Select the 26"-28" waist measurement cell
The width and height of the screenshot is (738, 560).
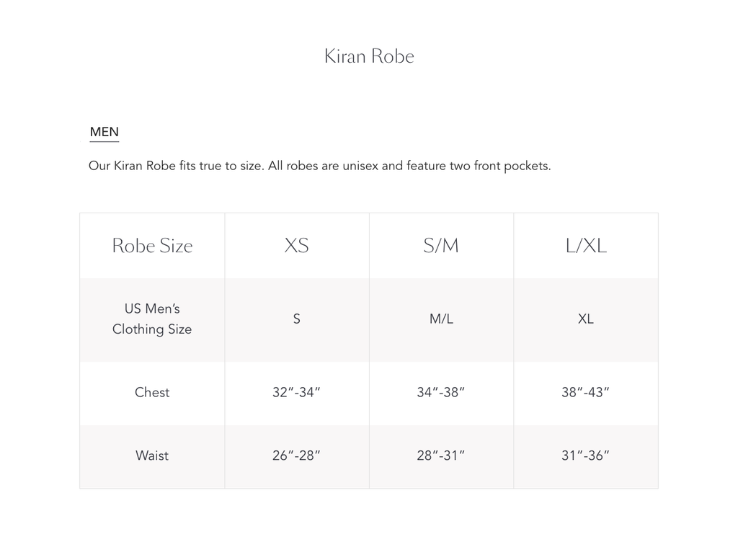[x=296, y=455]
